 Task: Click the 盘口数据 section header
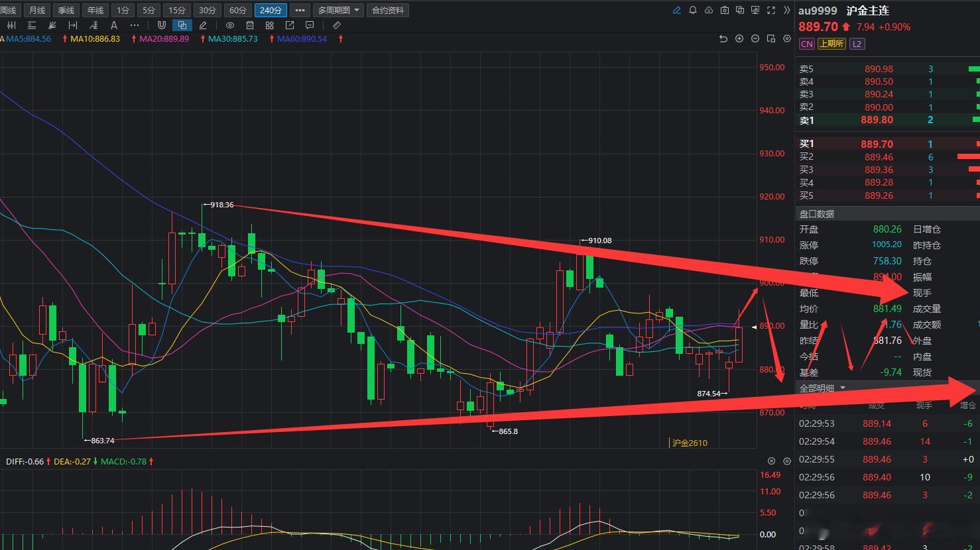pos(817,214)
